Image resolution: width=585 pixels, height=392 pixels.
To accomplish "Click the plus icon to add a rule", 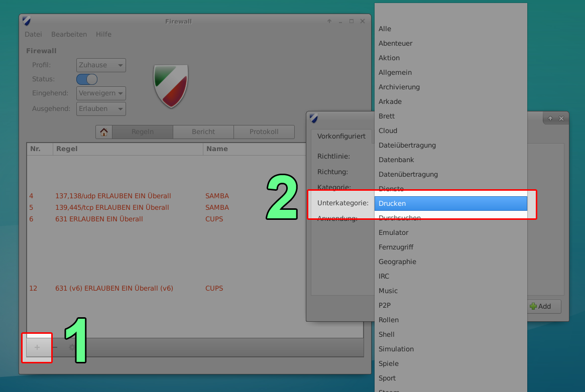I will click(x=37, y=347).
